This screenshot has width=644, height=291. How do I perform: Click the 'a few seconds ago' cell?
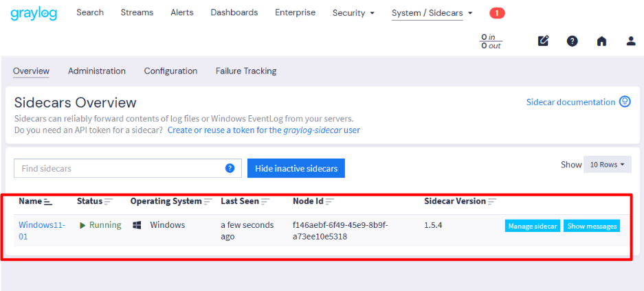[x=247, y=231]
